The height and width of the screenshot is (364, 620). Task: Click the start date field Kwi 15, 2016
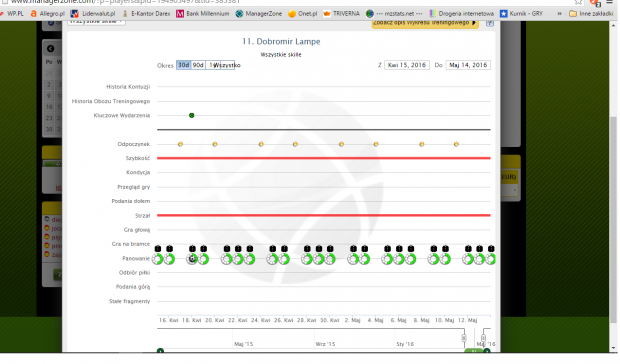click(407, 65)
